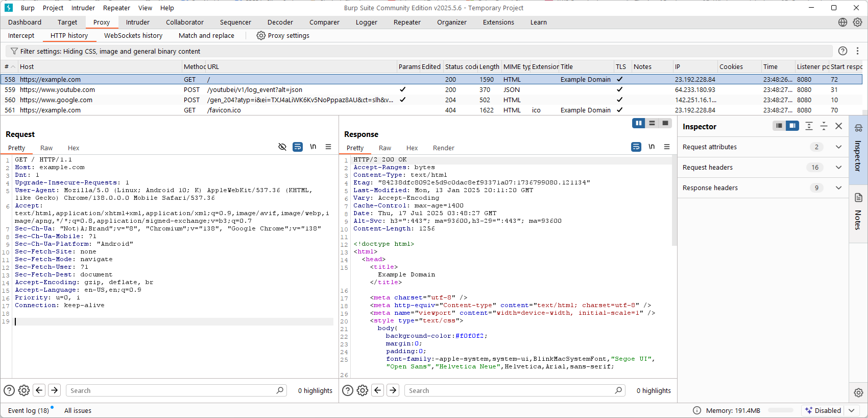Toggle newline display in Response panel

coord(652,147)
